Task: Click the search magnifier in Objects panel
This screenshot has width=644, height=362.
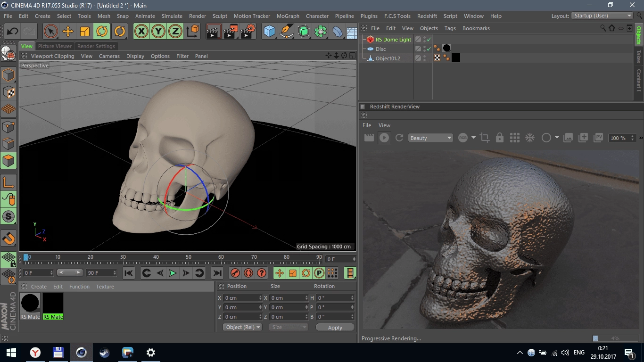Action: [603, 28]
